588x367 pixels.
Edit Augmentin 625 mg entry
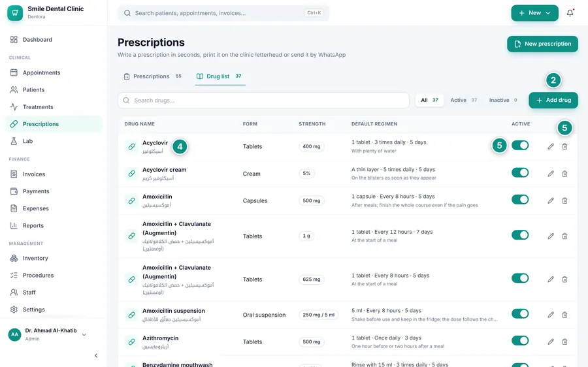(551, 279)
